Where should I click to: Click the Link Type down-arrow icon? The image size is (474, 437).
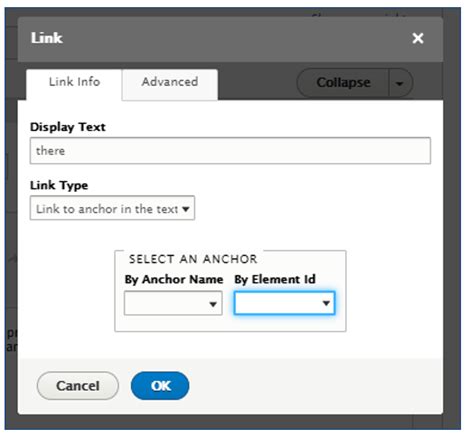[x=186, y=209]
